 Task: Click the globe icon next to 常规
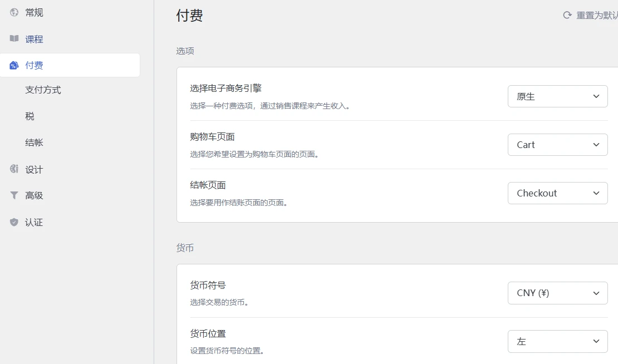click(x=13, y=12)
